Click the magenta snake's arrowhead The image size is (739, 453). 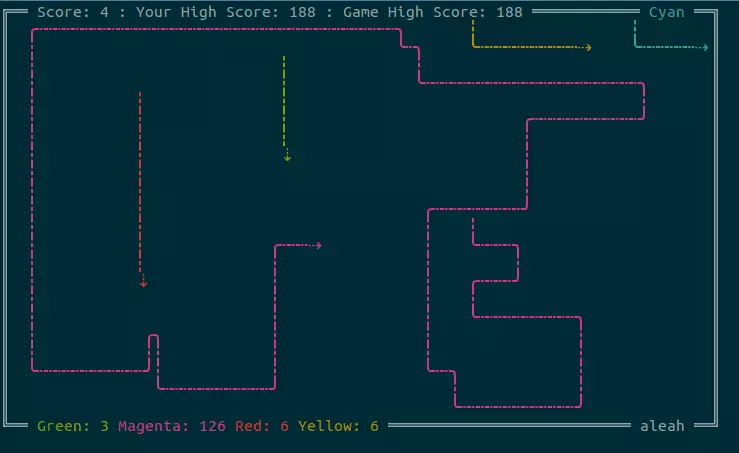click(x=318, y=245)
